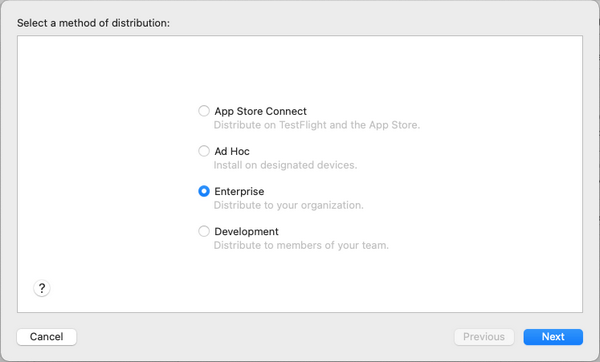Select the App Store Connect radio button

tap(204, 111)
